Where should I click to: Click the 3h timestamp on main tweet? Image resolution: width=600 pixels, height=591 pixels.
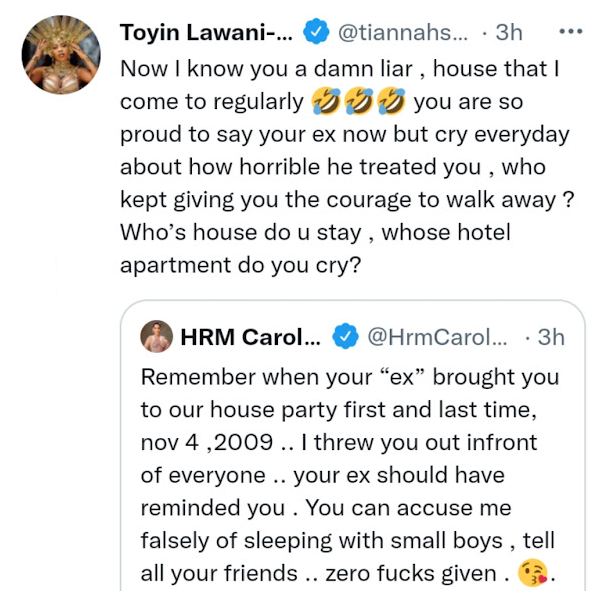pos(509,33)
